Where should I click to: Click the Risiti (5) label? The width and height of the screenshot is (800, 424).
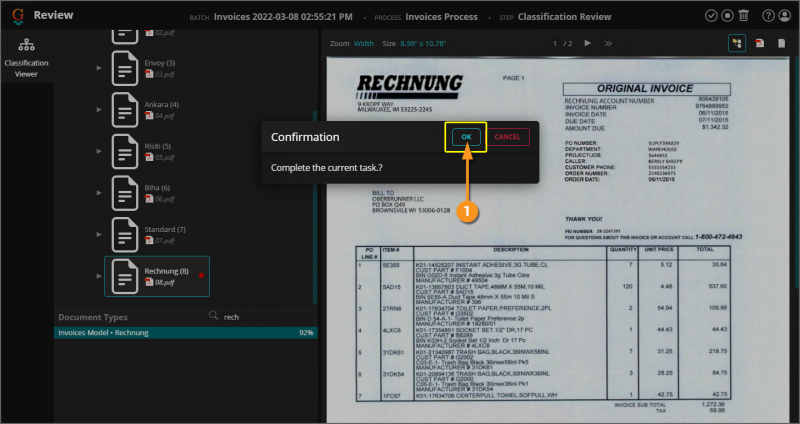coord(158,146)
